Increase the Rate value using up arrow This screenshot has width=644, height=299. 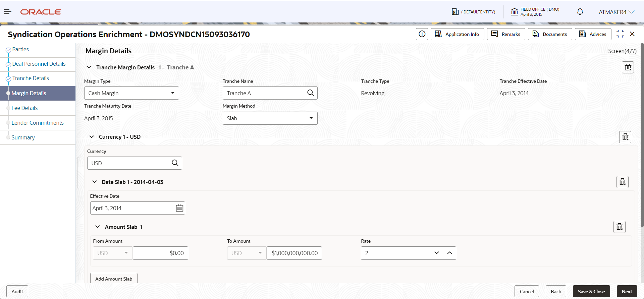click(x=449, y=253)
